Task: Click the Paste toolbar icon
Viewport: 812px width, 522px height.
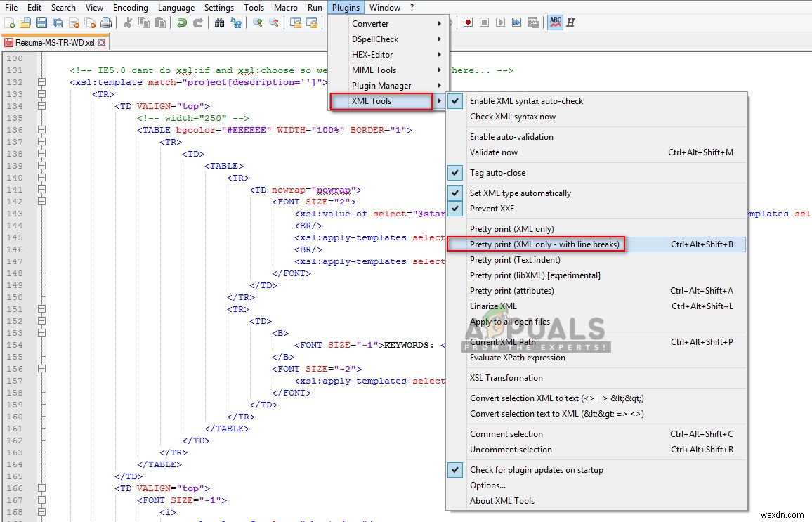Action: [161, 22]
